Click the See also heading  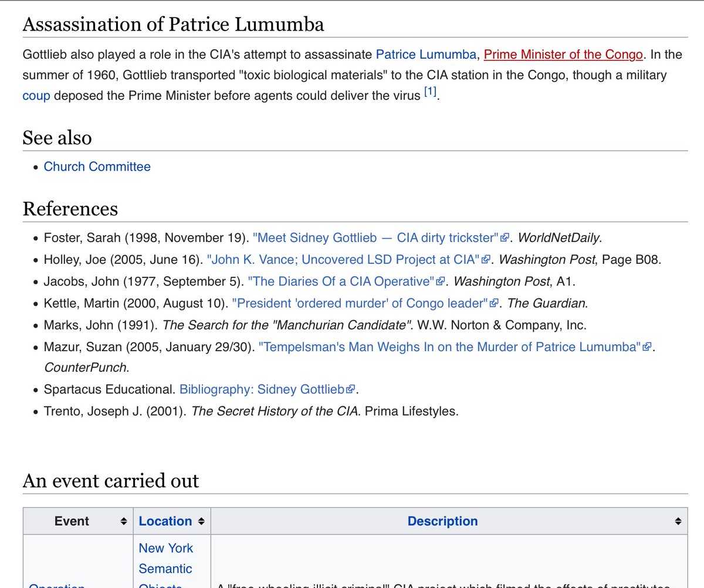57,138
